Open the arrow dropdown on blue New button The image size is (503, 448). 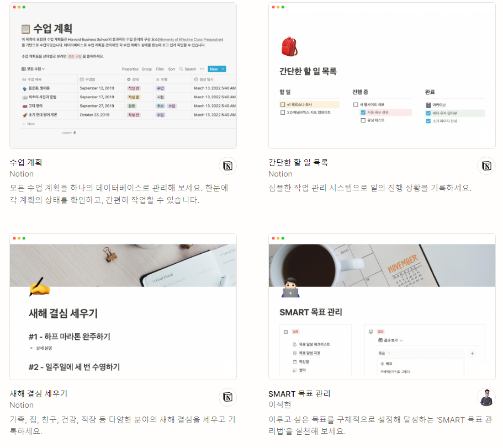click(223, 69)
